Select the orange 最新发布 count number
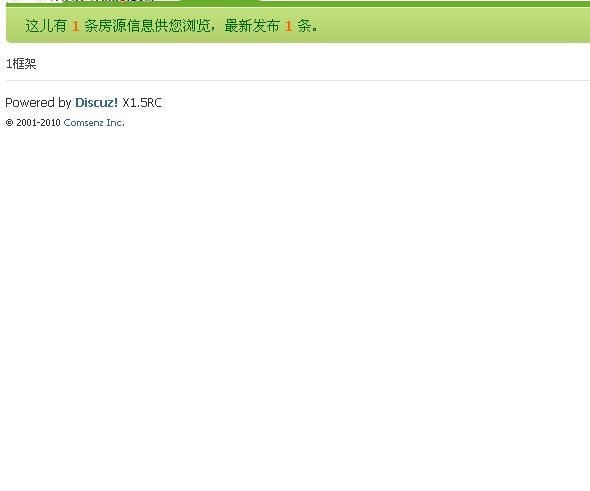This screenshot has width=590, height=491. pos(288,26)
